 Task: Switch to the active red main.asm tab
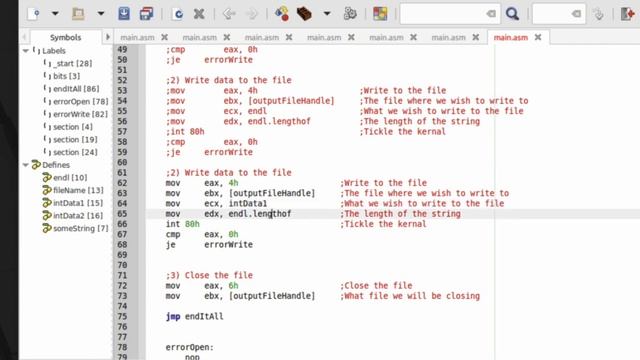pyautogui.click(x=511, y=38)
